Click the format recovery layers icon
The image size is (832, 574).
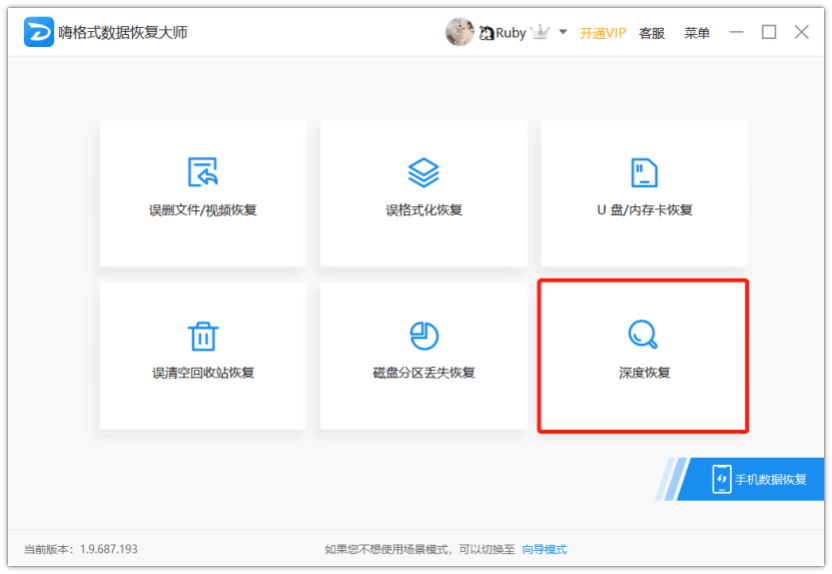423,172
